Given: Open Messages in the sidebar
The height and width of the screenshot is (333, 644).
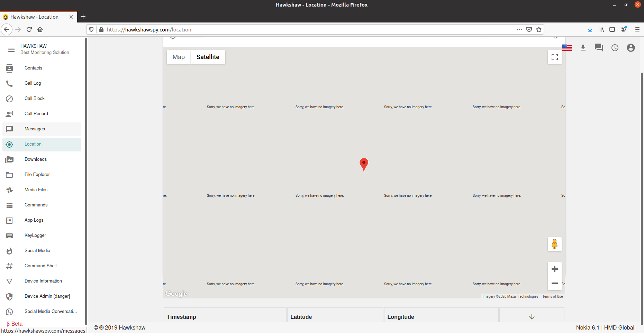Looking at the screenshot, I should click(x=42, y=129).
